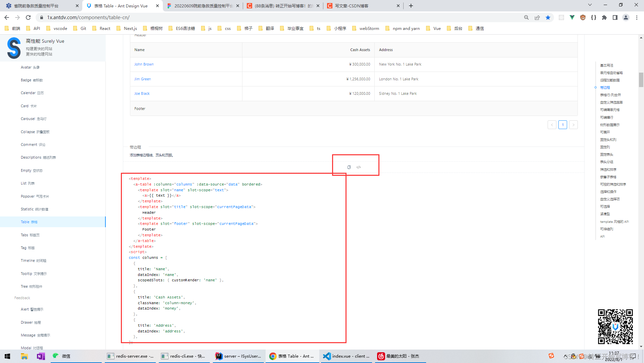
Task: Open Chrome three-dot menu
Action: click(x=637, y=17)
